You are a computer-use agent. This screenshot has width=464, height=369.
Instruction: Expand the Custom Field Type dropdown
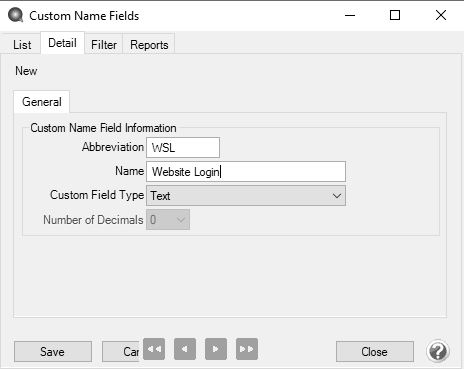[246, 196]
